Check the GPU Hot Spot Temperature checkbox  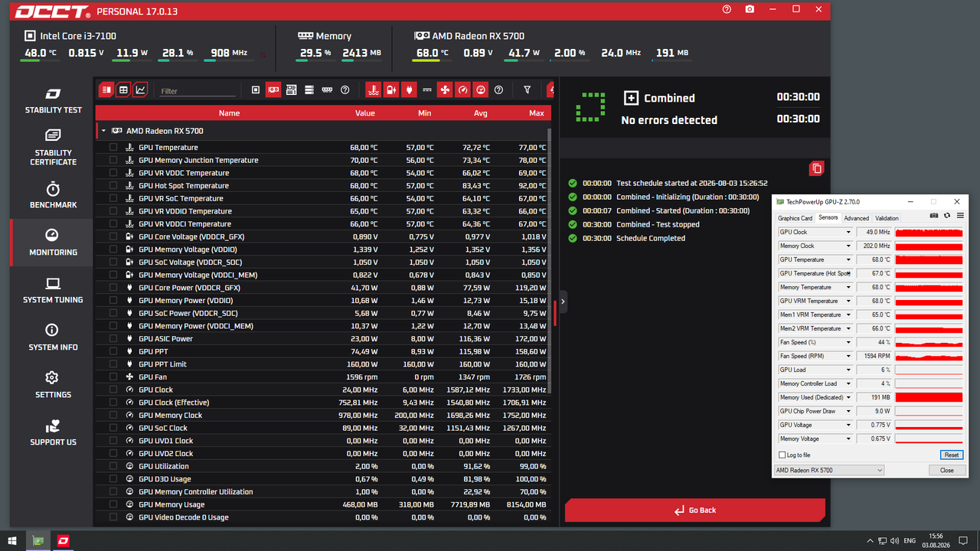coord(113,185)
